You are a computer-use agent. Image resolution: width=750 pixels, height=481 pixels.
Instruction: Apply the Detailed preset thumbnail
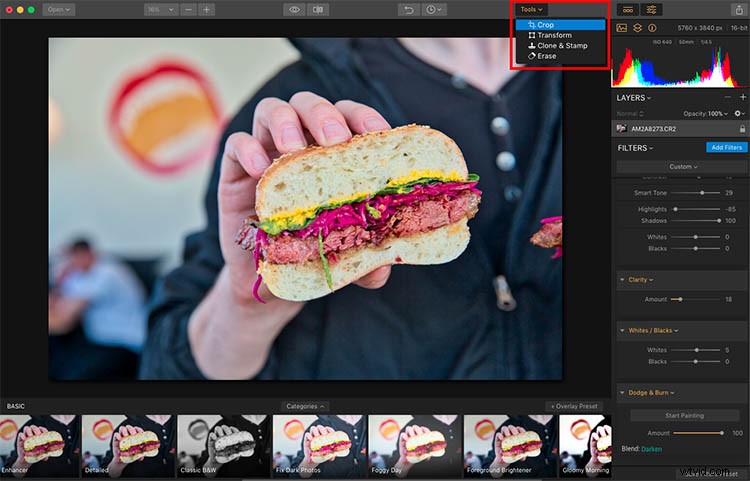tap(128, 446)
